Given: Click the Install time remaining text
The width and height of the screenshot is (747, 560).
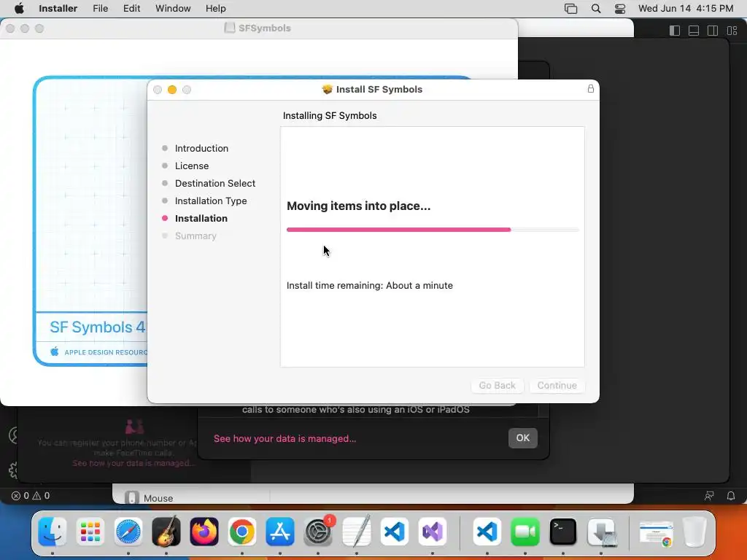Looking at the screenshot, I should pos(370,285).
